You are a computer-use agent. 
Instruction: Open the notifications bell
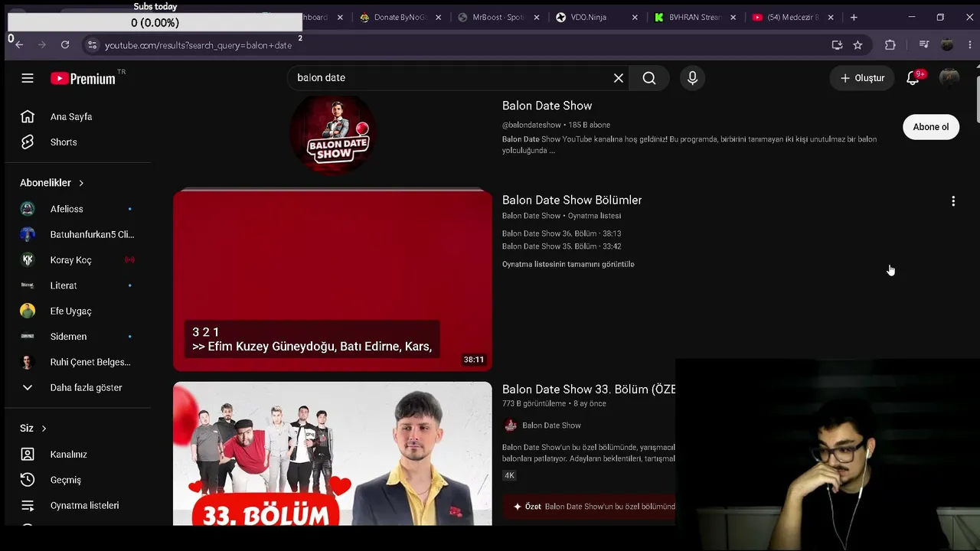(913, 78)
